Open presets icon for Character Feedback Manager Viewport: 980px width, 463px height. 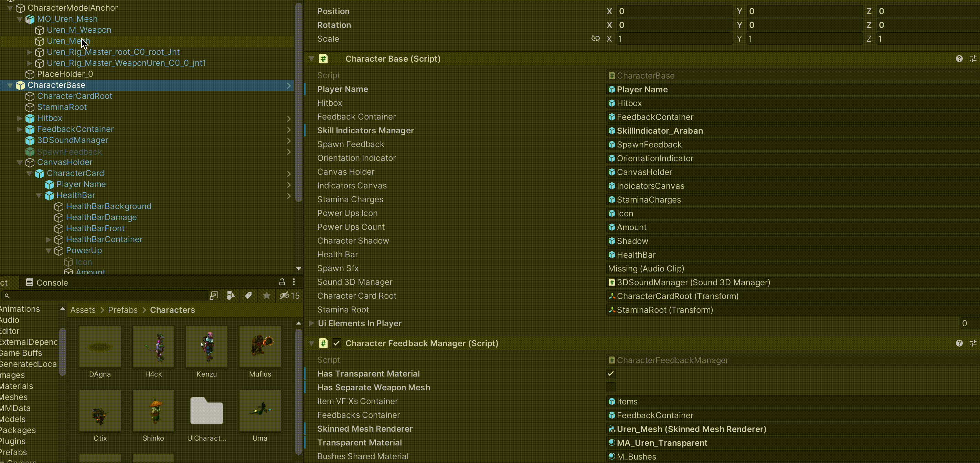pyautogui.click(x=973, y=343)
